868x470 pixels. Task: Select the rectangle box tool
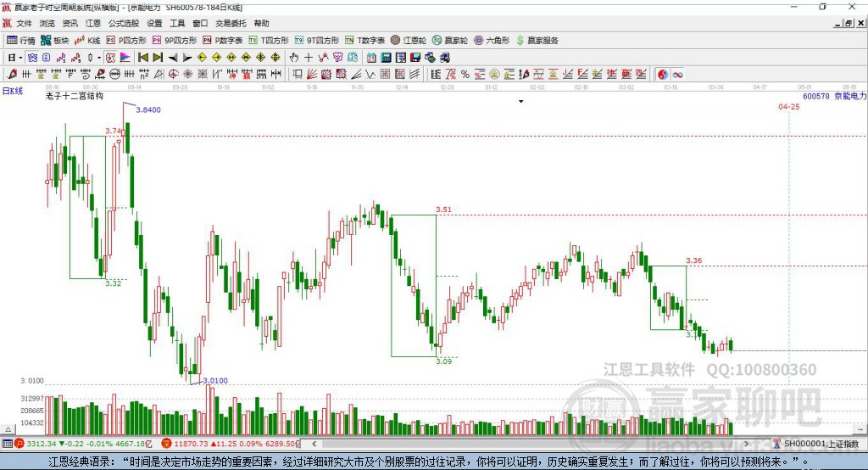(297, 74)
